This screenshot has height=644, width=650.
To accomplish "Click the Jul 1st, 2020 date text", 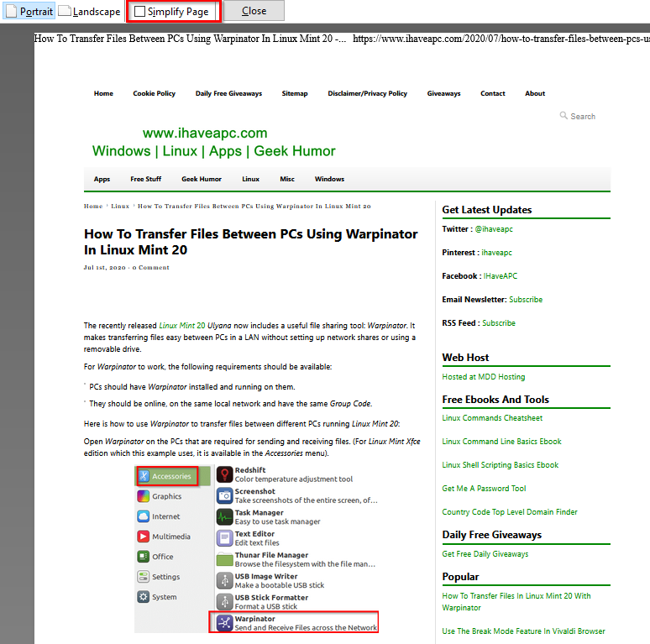I will click(x=104, y=268).
